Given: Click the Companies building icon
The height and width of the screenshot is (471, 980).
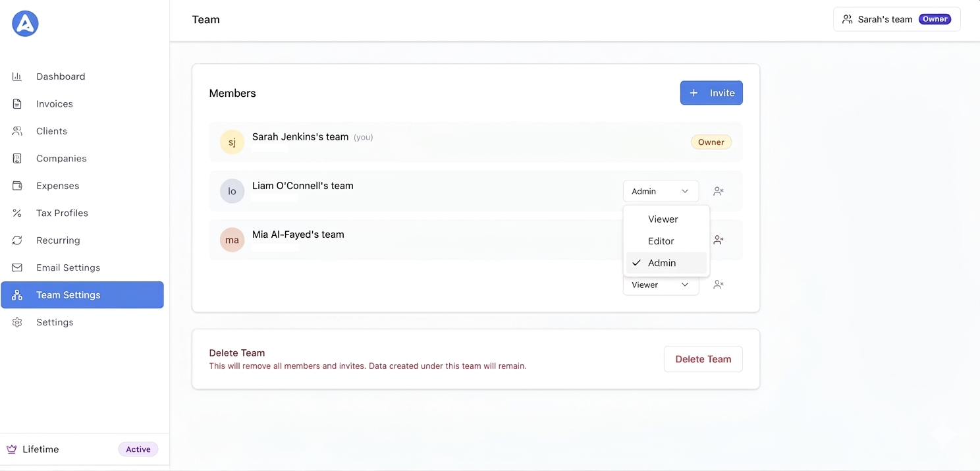Looking at the screenshot, I should tap(17, 159).
